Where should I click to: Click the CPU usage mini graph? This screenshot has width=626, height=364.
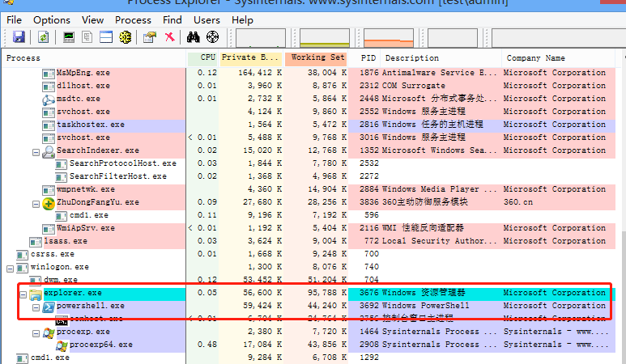tap(261, 38)
